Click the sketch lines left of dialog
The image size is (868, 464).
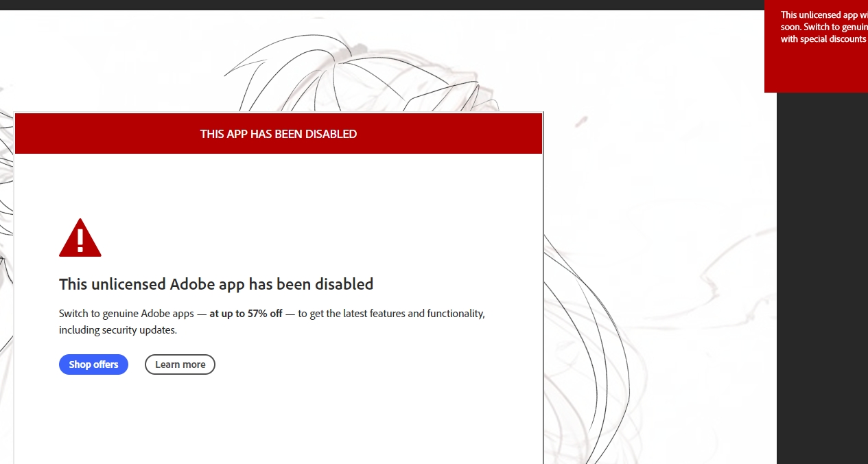pyautogui.click(x=5, y=220)
